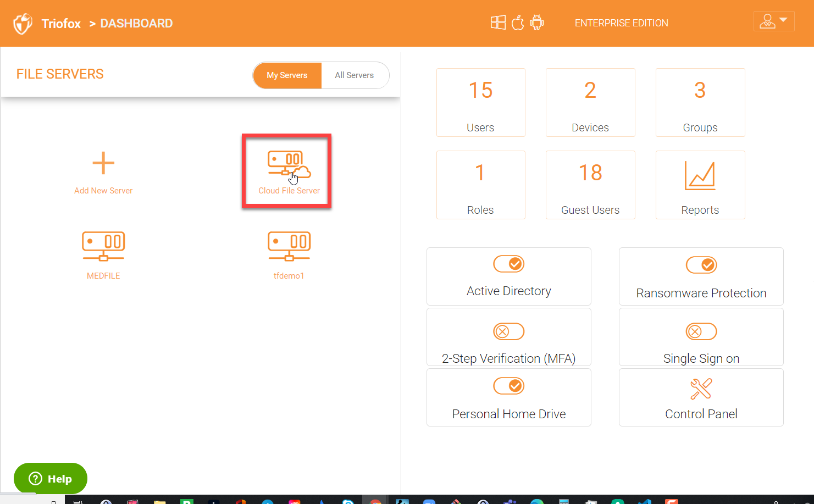
Task: Click the FILE SERVERS heading
Action: click(x=60, y=74)
